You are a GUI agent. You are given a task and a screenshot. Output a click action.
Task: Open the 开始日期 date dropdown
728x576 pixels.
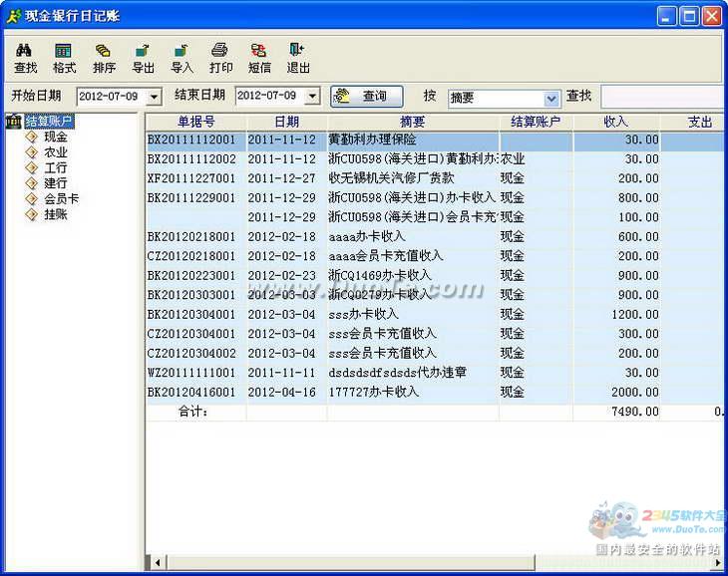tap(154, 97)
